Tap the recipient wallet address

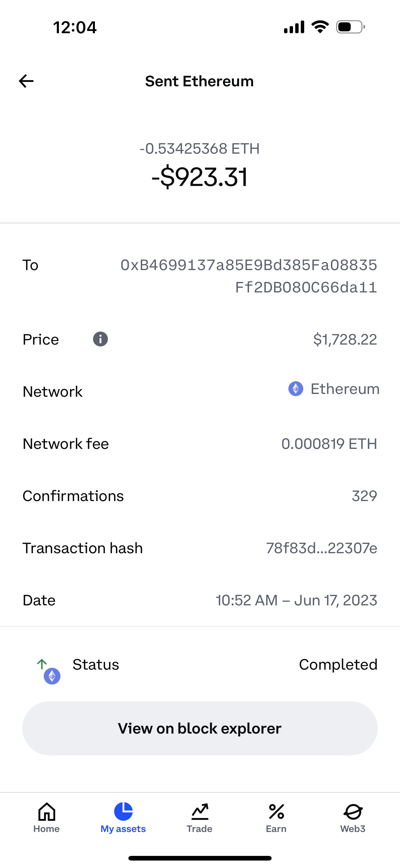[x=249, y=276]
